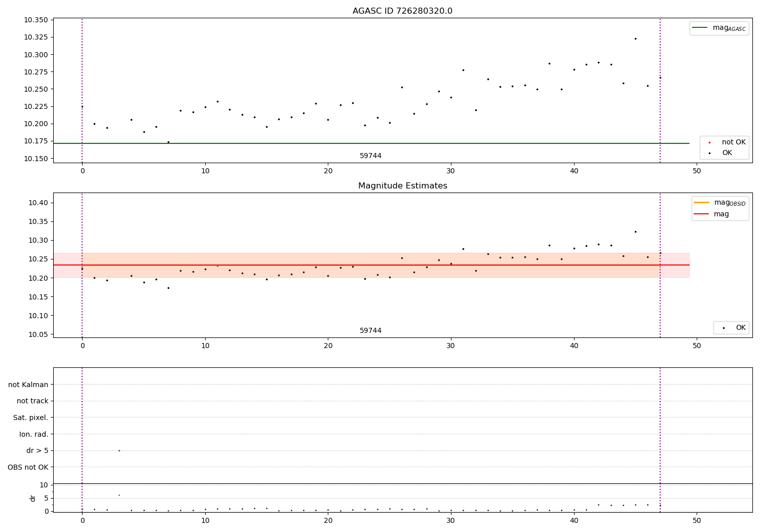Click the green mag AGASC legend entry
This screenshot has width=760, height=532.
[719, 28]
